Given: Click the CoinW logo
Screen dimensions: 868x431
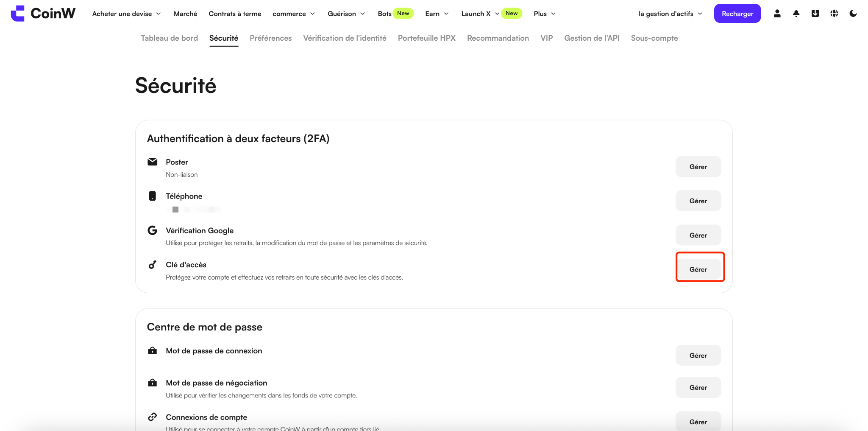Looking at the screenshot, I should (x=43, y=14).
